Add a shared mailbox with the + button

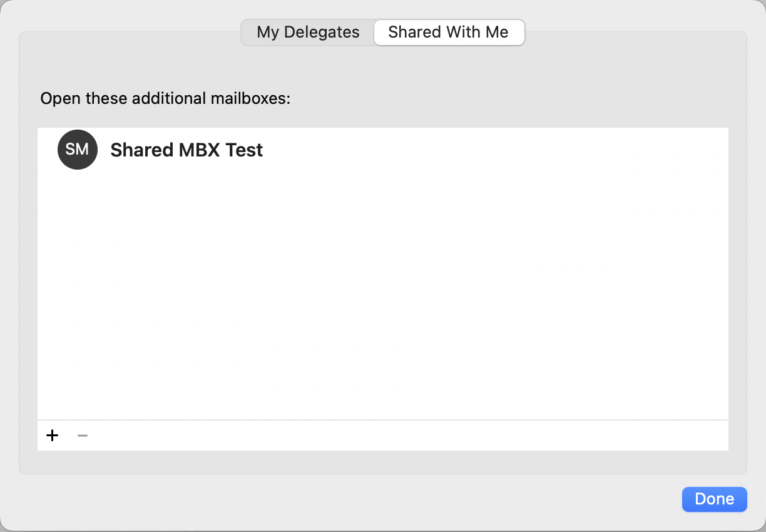pos(53,436)
